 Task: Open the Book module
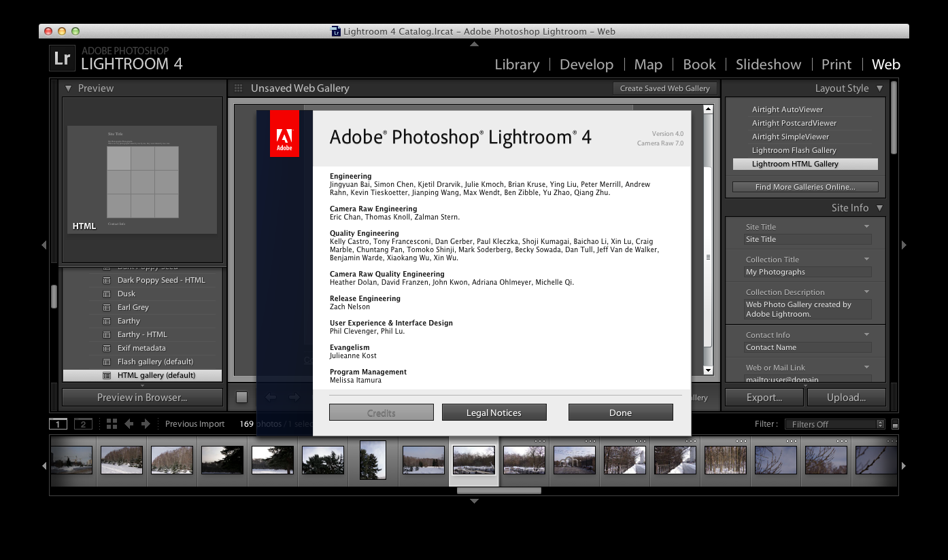click(x=699, y=65)
